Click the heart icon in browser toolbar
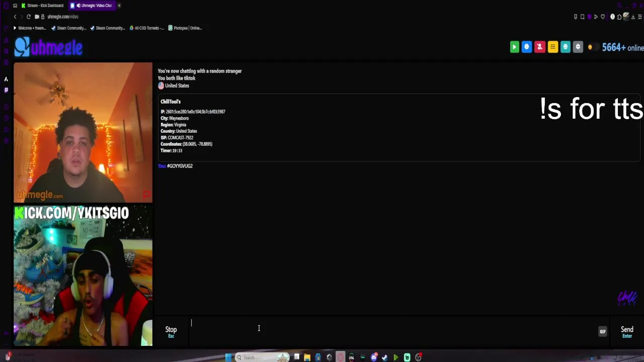Image resolution: width=644 pixels, height=362 pixels. [x=603, y=17]
